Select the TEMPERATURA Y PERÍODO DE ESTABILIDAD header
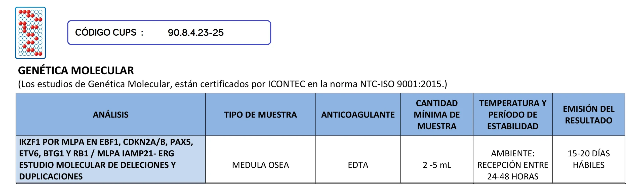Viewport: 644px width, 192px height. point(513,115)
